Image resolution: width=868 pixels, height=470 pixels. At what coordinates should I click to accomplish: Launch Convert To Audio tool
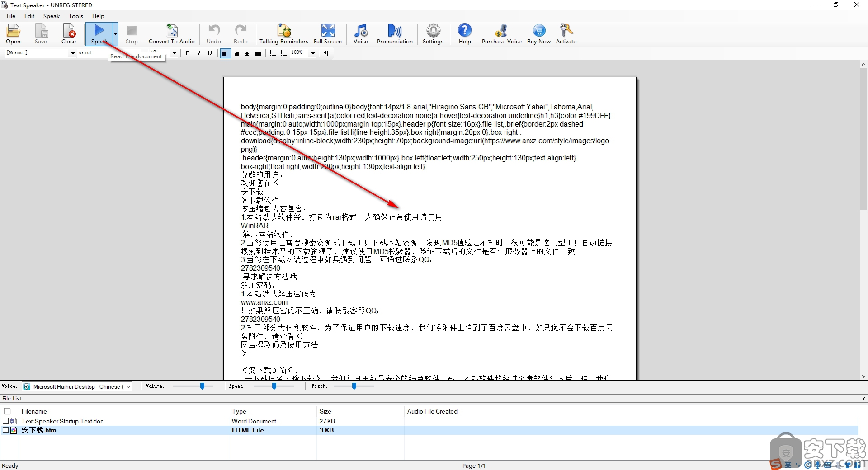172,34
